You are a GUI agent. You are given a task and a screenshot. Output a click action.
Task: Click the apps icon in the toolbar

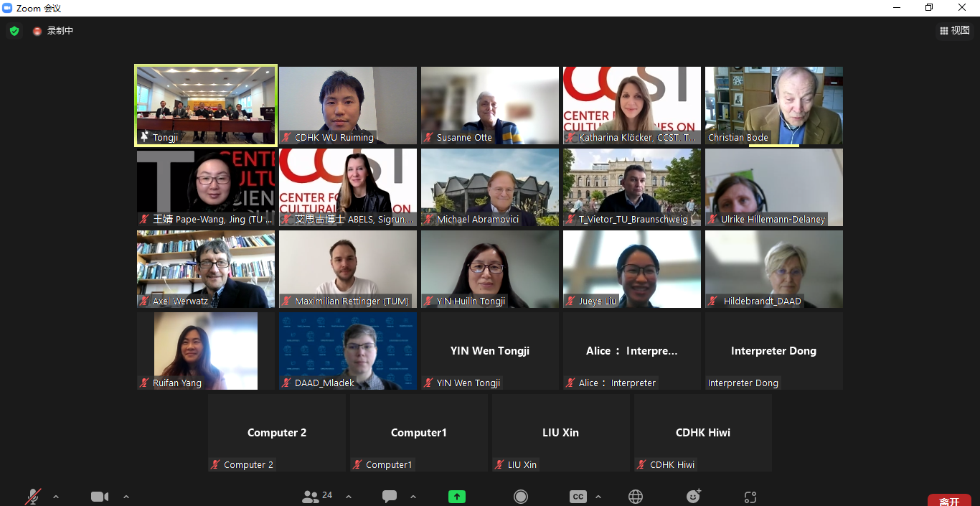[750, 497]
